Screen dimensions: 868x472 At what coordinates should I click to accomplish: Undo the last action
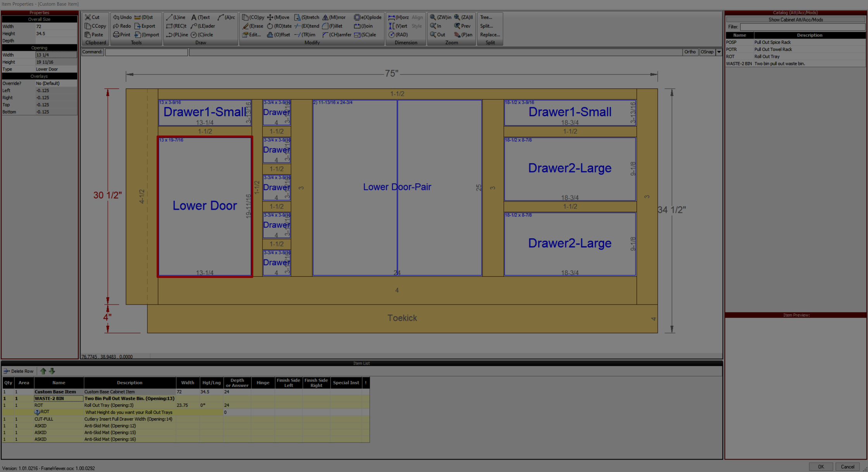click(122, 17)
